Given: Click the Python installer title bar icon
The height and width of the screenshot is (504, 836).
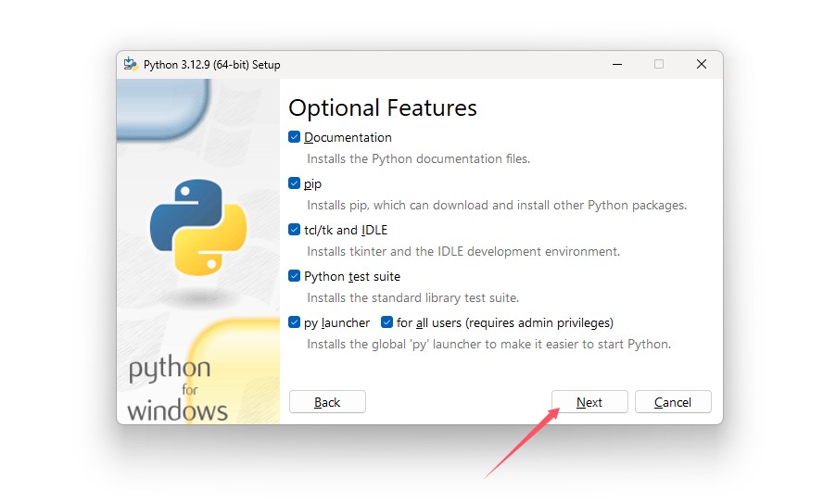Looking at the screenshot, I should tap(131, 65).
